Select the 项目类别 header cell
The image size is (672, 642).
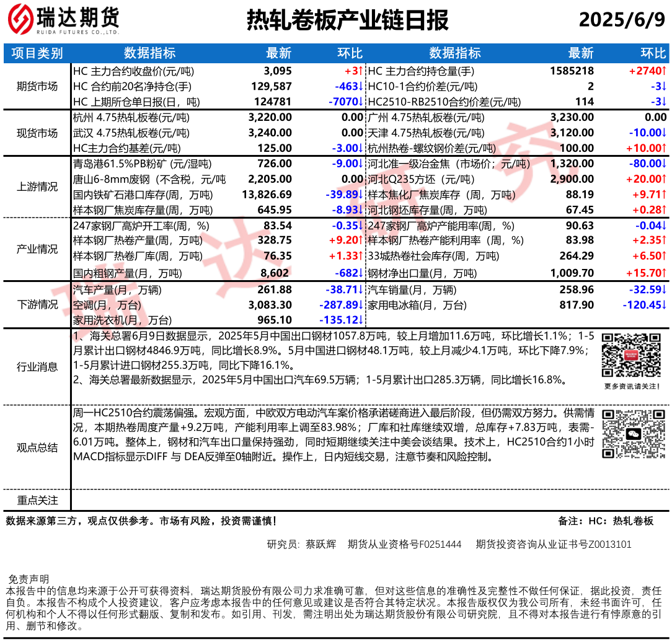pos(37,54)
